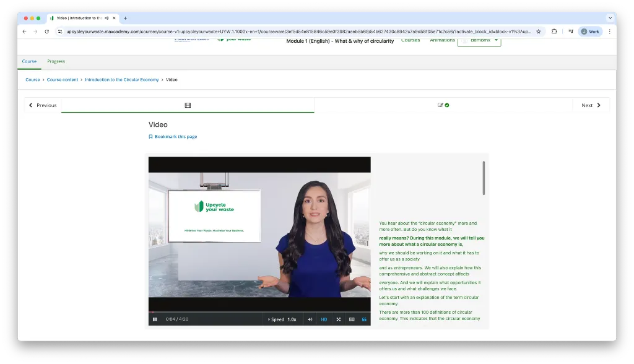This screenshot has width=634, height=364.
Task: Select the video unit film icon
Action: 188,105
